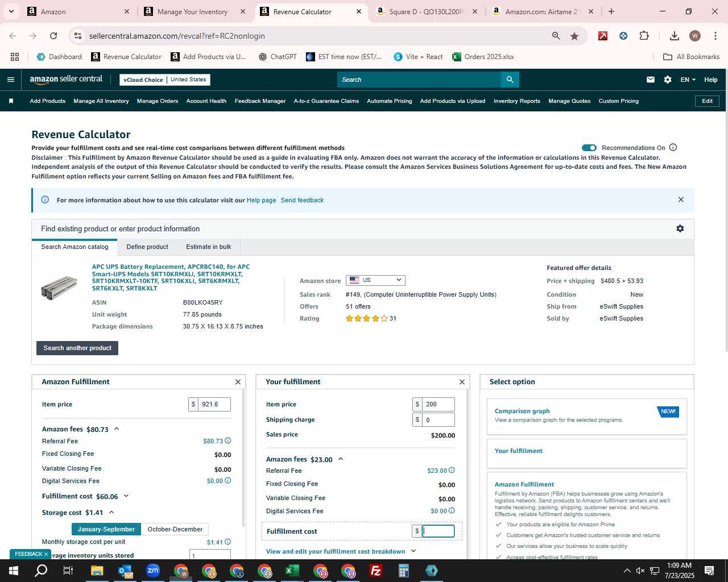This screenshot has width=728, height=582.
Task: Bookmark this page with the star icon
Action: (x=574, y=36)
